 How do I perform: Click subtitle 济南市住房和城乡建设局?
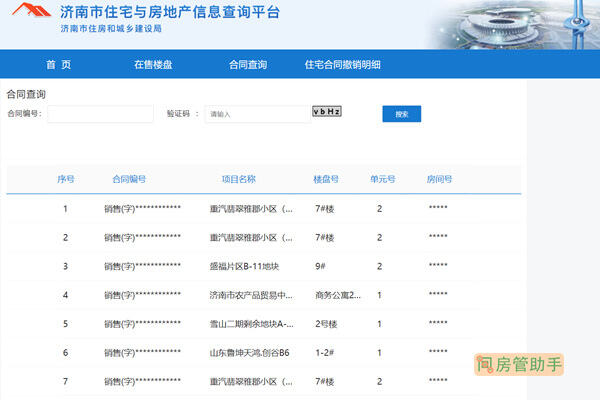(111, 29)
